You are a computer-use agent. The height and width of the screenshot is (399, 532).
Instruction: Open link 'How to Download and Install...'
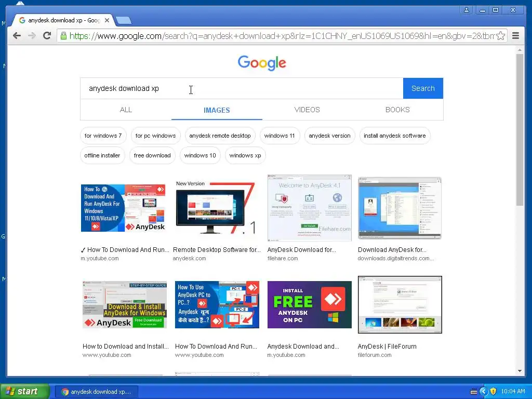pos(126,347)
